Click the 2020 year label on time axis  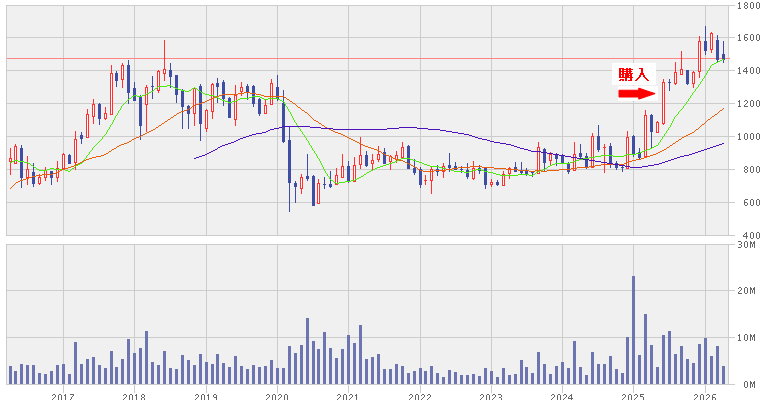click(x=276, y=395)
